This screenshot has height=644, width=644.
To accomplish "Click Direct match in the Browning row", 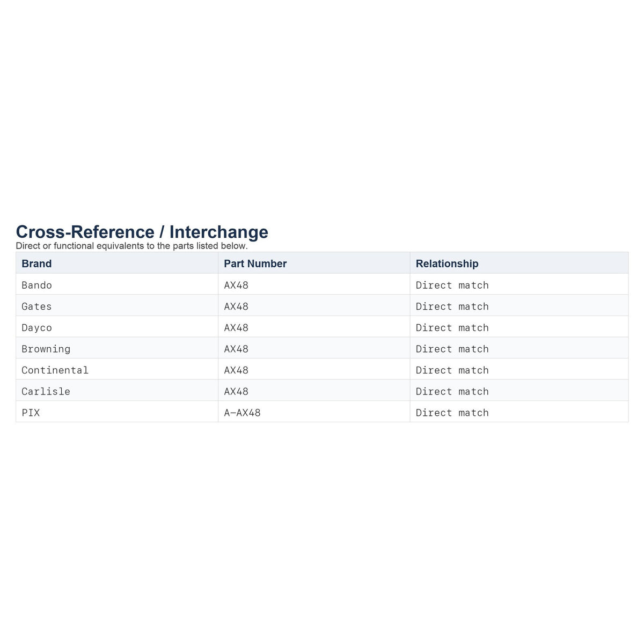I will tap(452, 349).
